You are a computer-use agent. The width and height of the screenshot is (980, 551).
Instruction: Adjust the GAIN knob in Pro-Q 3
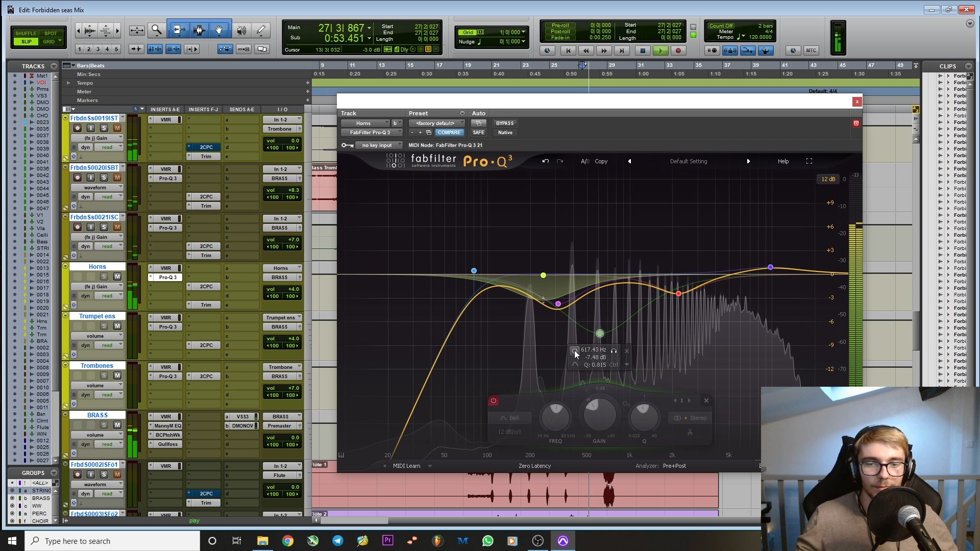pyautogui.click(x=600, y=416)
